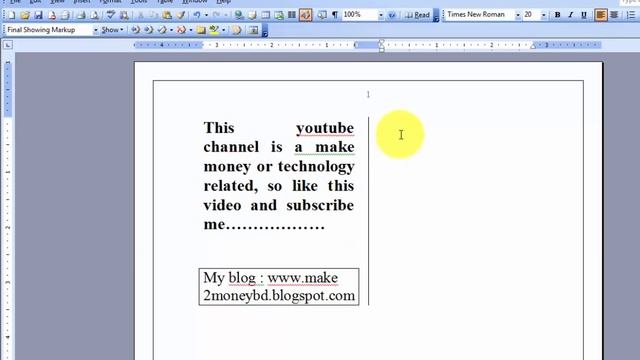Insert a new comment
This screenshot has height=360, width=640.
click(x=201, y=30)
